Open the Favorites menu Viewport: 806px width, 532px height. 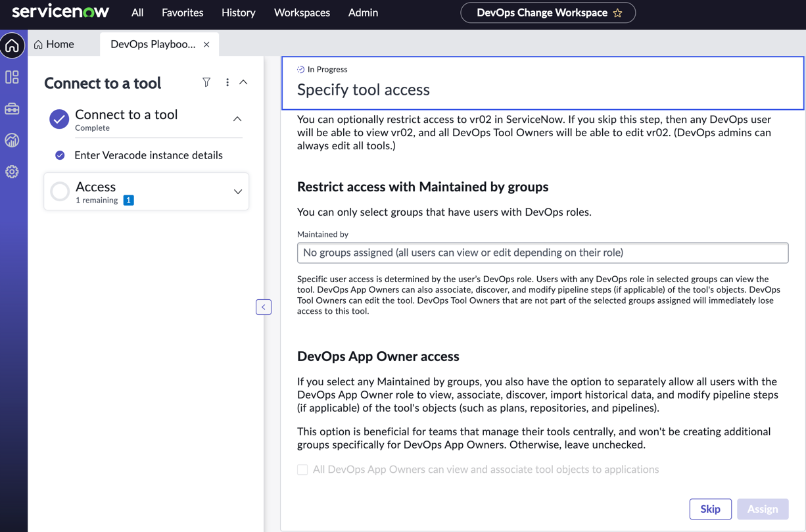click(183, 12)
